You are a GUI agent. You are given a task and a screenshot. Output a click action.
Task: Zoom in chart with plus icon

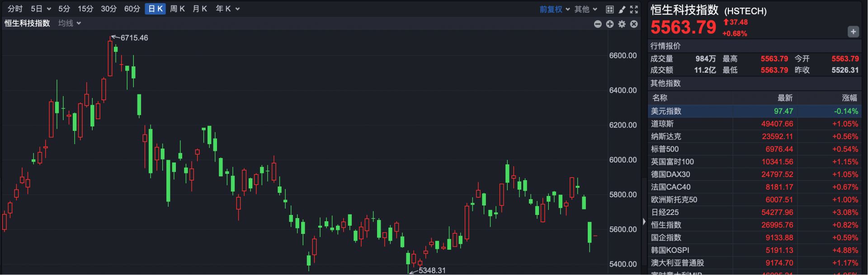[610, 24]
